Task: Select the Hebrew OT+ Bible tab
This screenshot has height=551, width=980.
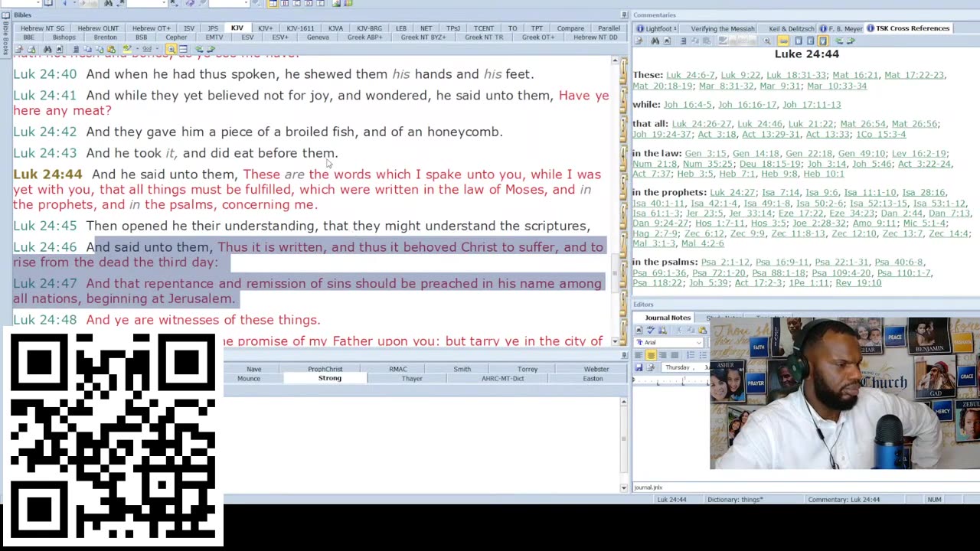Action: pos(152,28)
